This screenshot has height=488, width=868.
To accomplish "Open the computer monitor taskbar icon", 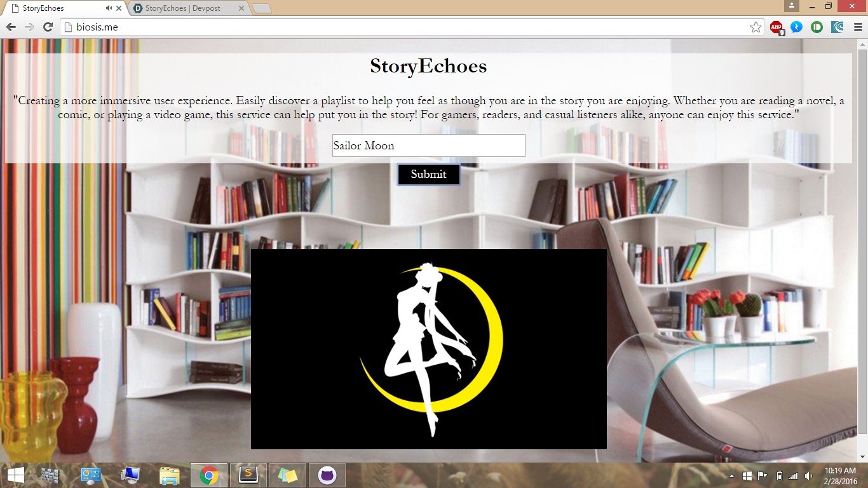I will point(130,475).
